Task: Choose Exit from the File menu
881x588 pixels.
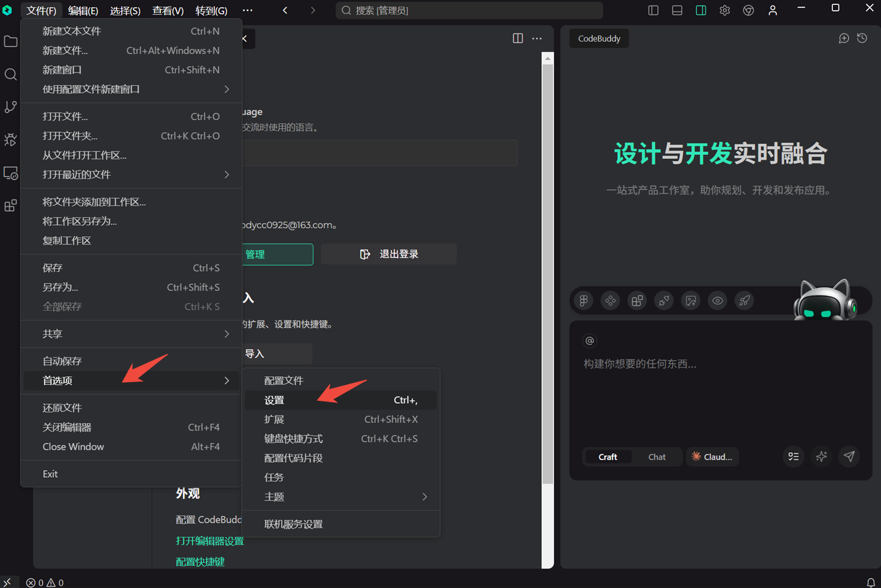Action: [x=131, y=474]
